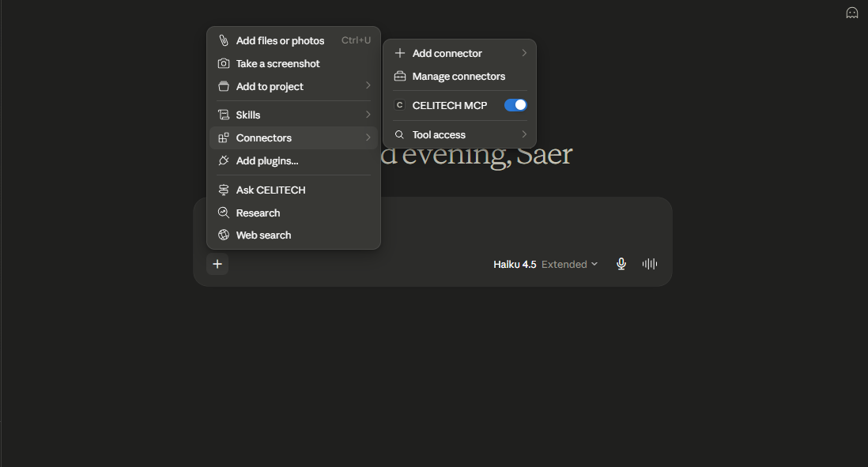Image resolution: width=868 pixels, height=467 pixels.
Task: Click the search icon beside Tool access
Action: 399,134
